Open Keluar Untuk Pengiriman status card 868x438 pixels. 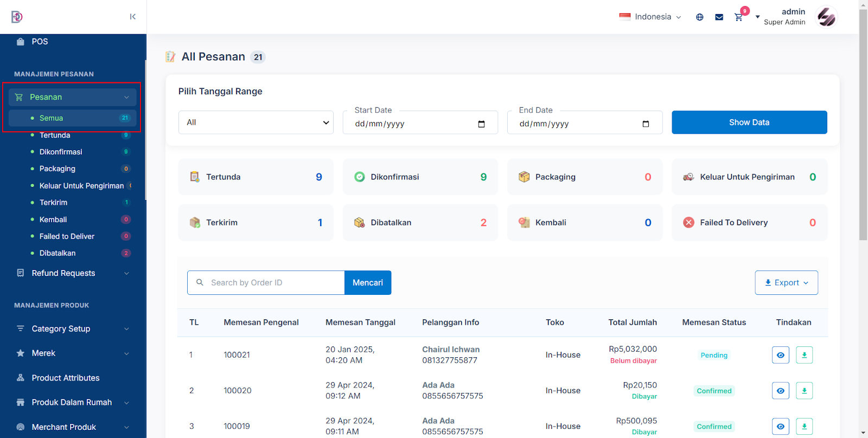(x=750, y=177)
